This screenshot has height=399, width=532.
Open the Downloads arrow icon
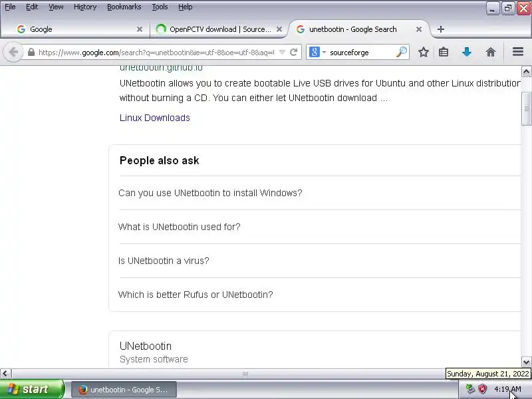pyautogui.click(x=467, y=53)
